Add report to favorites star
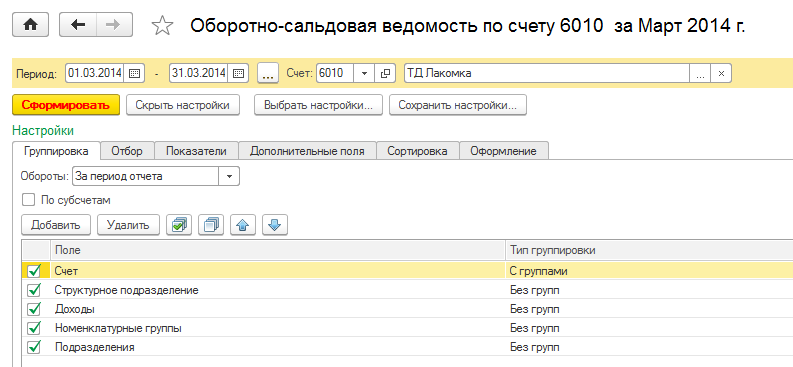The height and width of the screenshot is (367, 793). point(162,26)
